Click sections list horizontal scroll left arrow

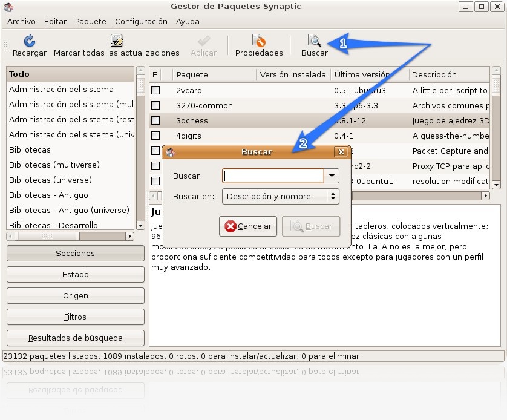click(11, 237)
